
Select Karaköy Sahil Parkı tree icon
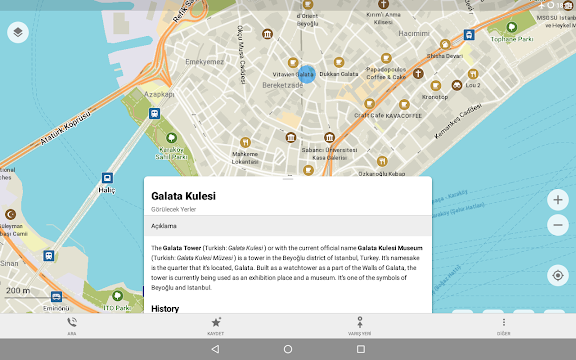point(171,138)
